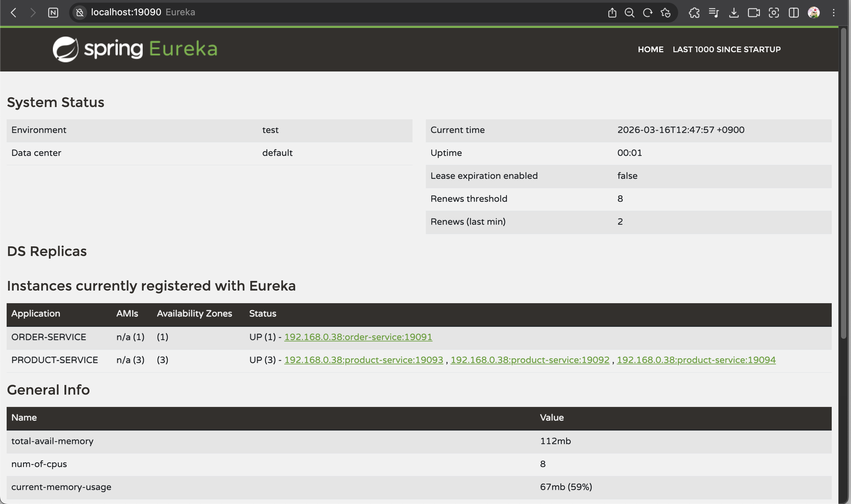The image size is (851, 504).
Task: Open the browser extensions puzzle icon
Action: 694,13
